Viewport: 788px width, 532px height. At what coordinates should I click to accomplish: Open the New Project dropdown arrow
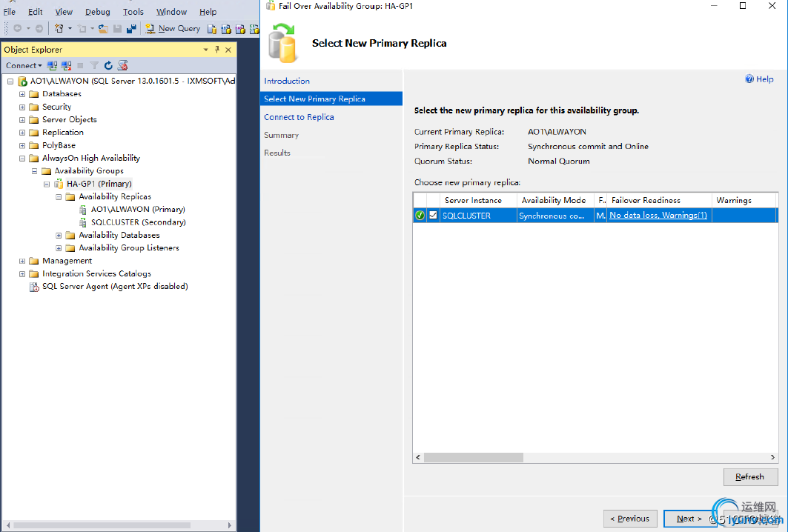click(x=70, y=29)
